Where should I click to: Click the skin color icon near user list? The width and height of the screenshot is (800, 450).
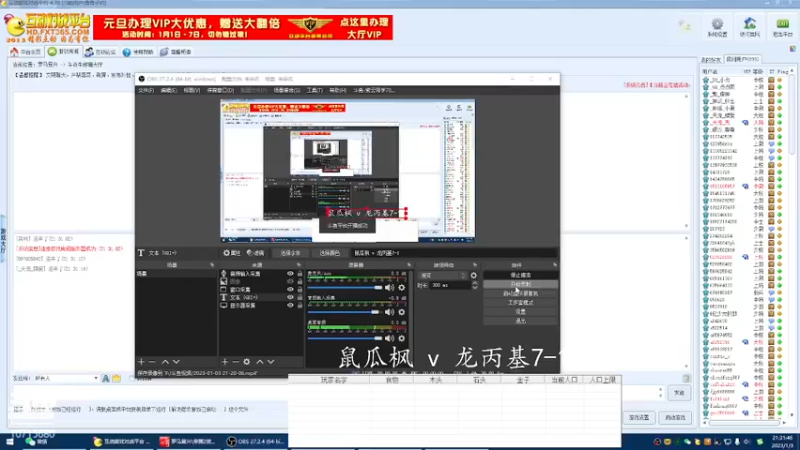click(x=792, y=49)
